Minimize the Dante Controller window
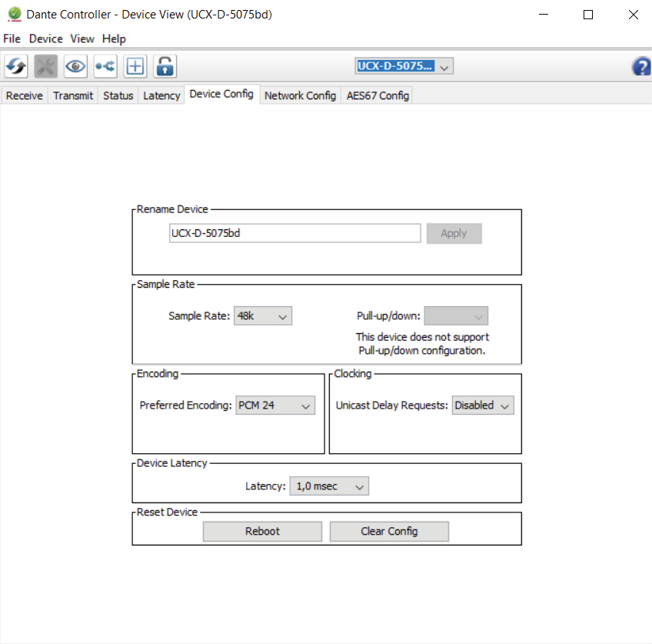652x644 pixels. 544,15
